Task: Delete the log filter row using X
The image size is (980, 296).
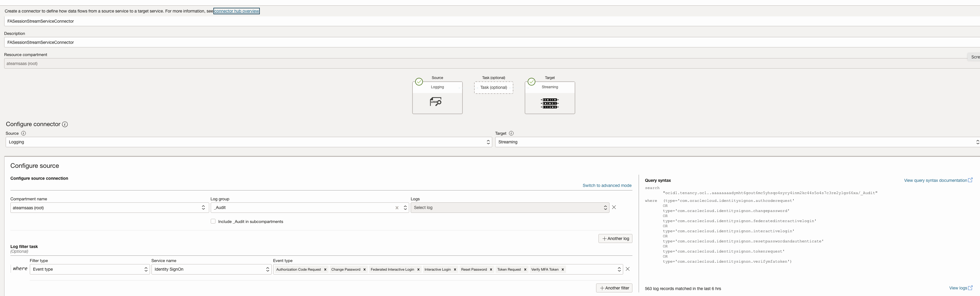Action: point(628,269)
